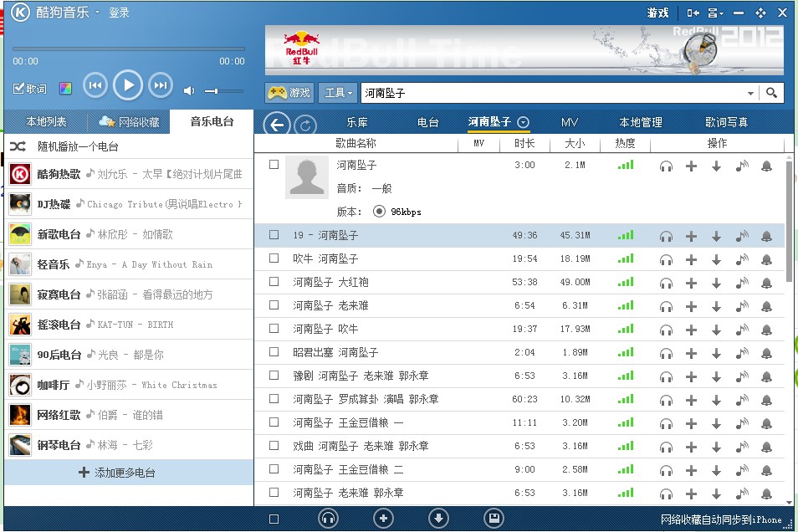Check the first 河南坠子 3:00 song
Image resolution: width=798 pixels, height=532 pixels.
[274, 165]
